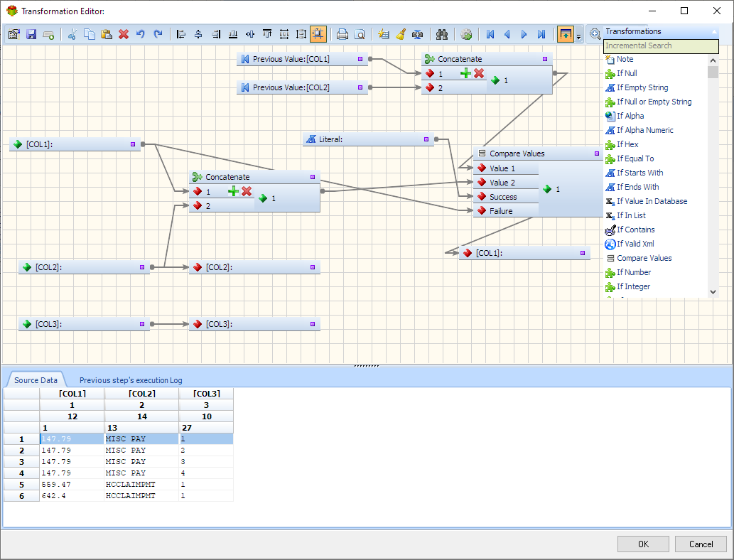The height and width of the screenshot is (560, 734).
Task: Go to the first source record
Action: tap(490, 34)
